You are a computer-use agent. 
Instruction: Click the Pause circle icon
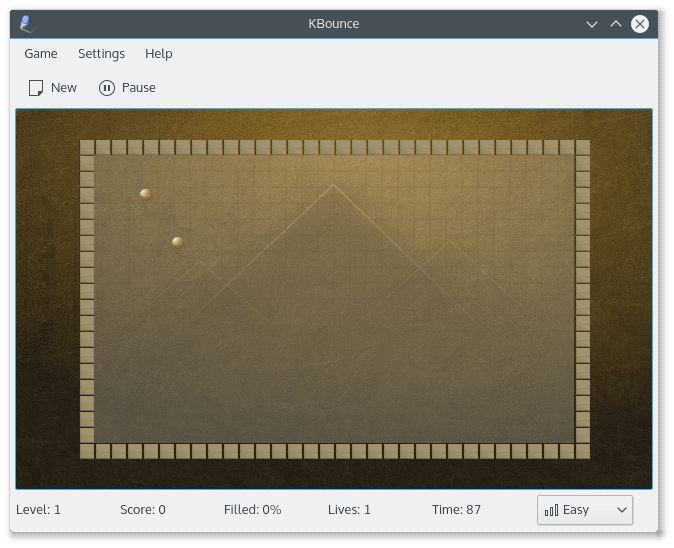click(x=107, y=88)
